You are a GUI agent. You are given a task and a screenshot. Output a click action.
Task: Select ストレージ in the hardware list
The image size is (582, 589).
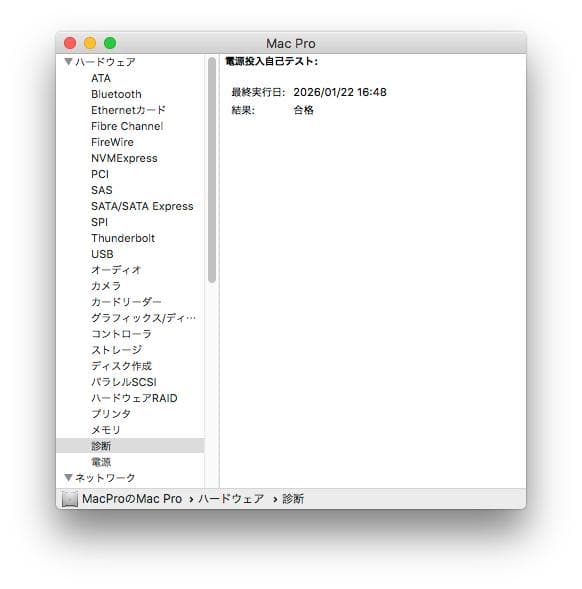click(116, 350)
